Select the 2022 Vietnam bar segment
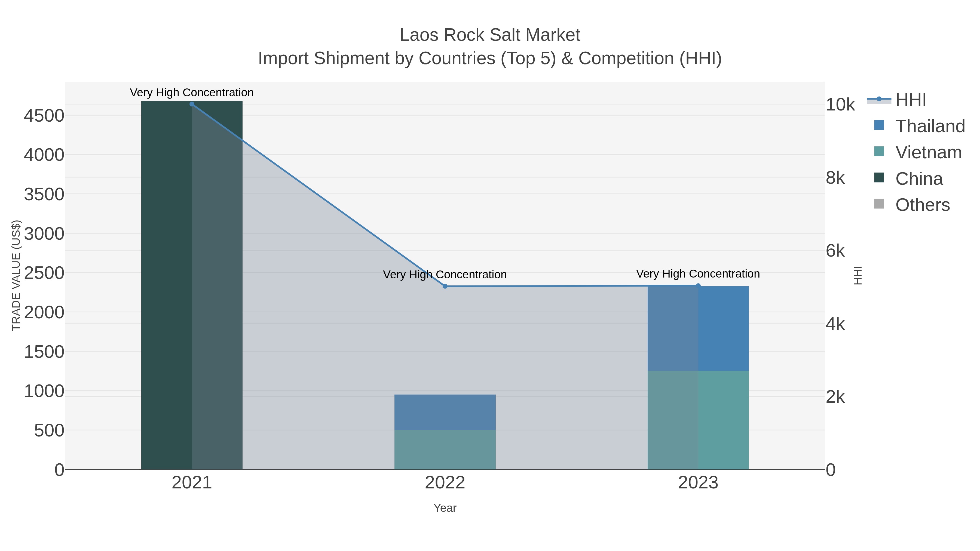Viewport: 980px width, 551px height. 445,450
